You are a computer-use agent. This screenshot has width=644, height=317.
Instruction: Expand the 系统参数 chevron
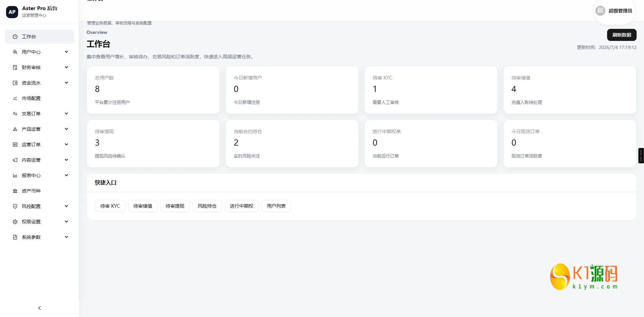pos(66,237)
